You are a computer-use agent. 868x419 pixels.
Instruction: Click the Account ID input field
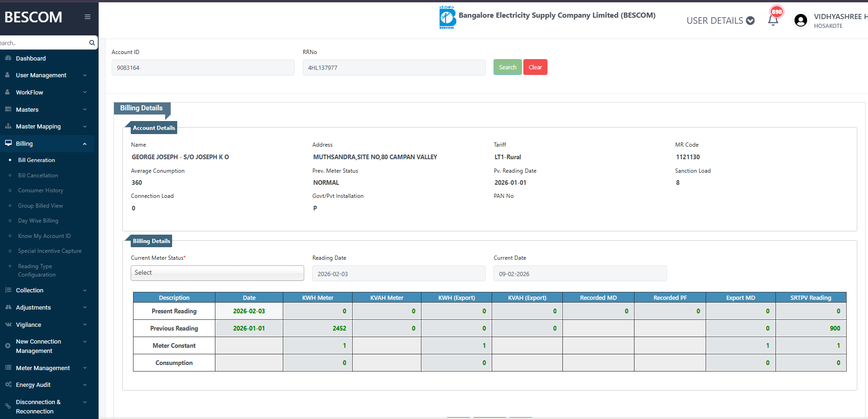click(203, 68)
